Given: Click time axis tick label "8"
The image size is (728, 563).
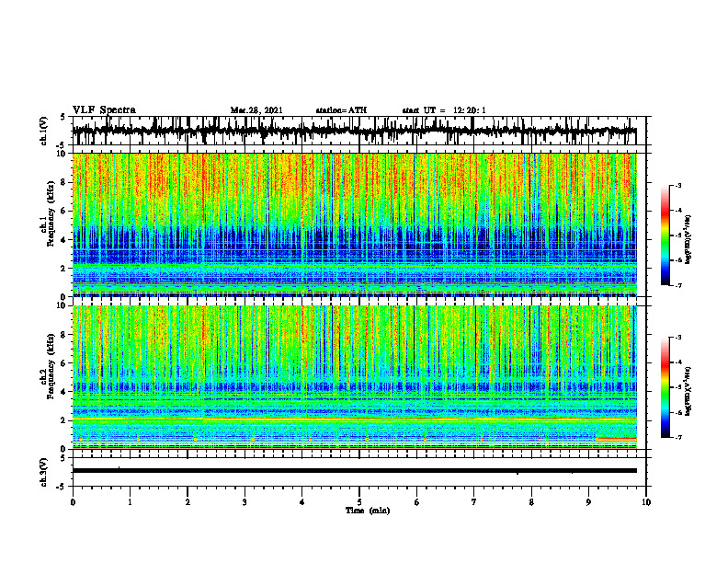Looking at the screenshot, I should tap(531, 502).
